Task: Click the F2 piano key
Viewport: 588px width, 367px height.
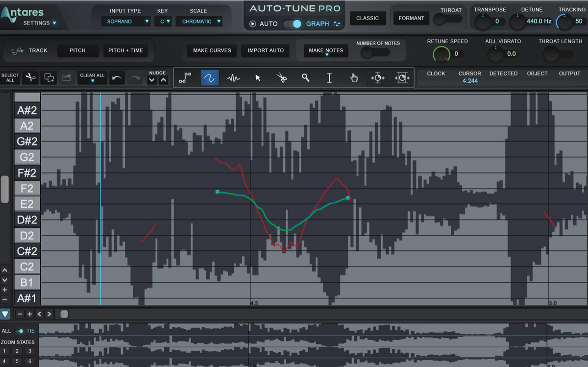Action: coord(27,189)
